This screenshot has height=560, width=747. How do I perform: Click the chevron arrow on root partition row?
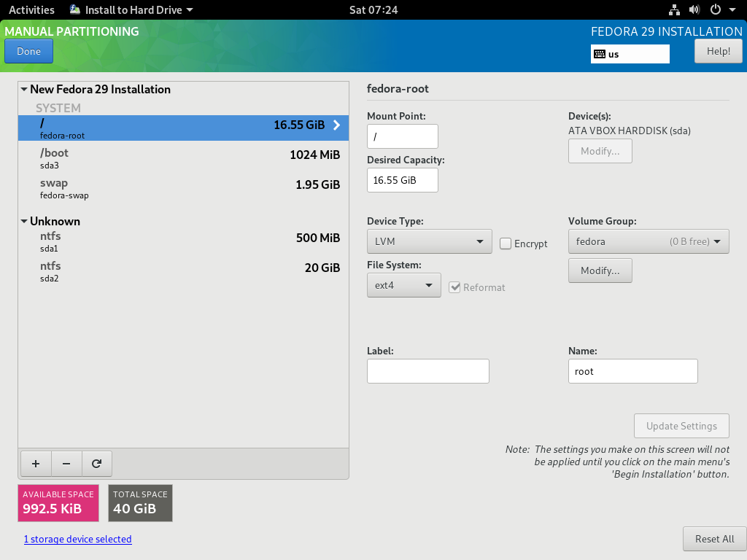click(336, 125)
